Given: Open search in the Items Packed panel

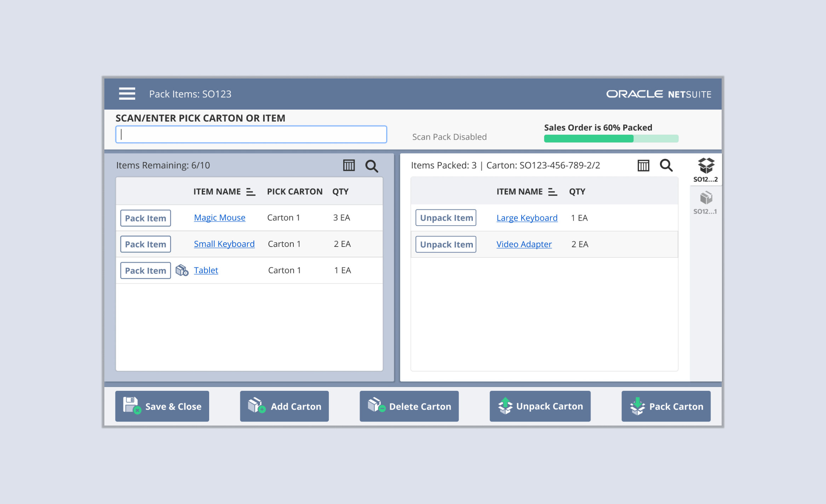Looking at the screenshot, I should (x=666, y=165).
